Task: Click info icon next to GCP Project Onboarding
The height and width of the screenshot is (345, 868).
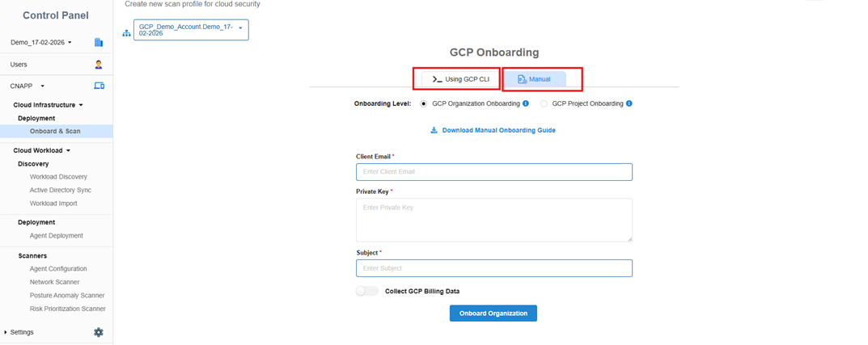Action: [x=629, y=103]
